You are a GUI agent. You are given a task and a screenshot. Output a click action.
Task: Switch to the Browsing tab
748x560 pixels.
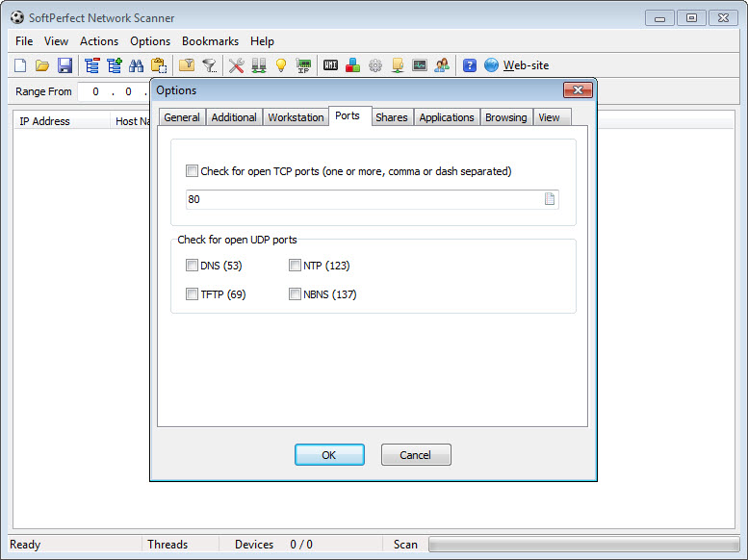[505, 117]
